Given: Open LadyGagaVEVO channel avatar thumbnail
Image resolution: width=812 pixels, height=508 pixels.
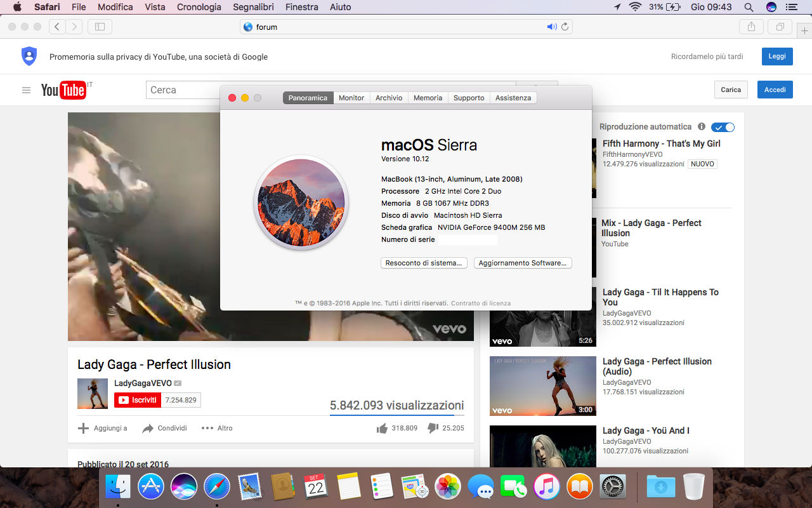Looking at the screenshot, I should (x=93, y=394).
